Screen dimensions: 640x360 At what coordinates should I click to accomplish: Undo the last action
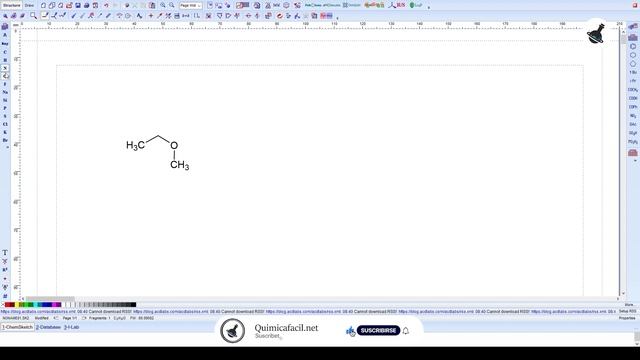[107, 5]
